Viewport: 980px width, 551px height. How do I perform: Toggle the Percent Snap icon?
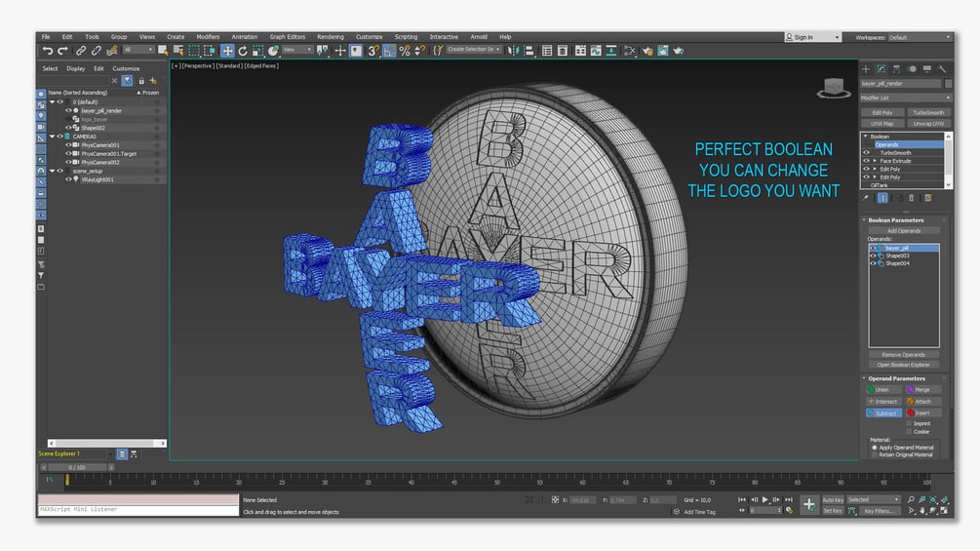(405, 51)
